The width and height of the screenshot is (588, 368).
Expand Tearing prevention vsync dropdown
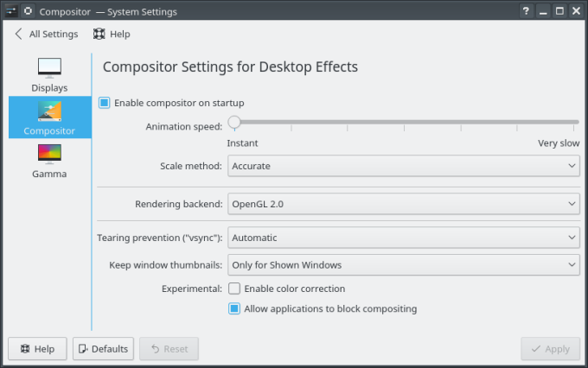tap(404, 238)
